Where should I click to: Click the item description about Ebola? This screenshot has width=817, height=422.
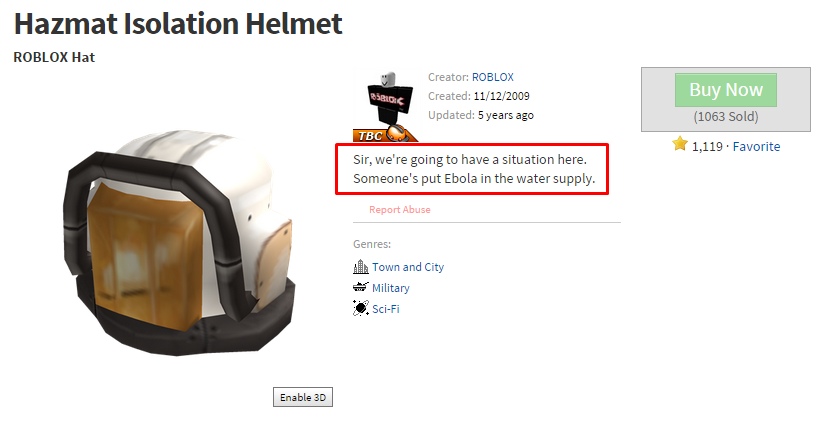[x=474, y=169]
